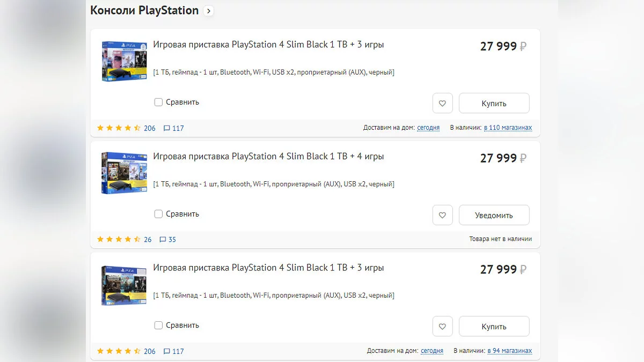Open the в 110 магазинах availability link

(508, 128)
